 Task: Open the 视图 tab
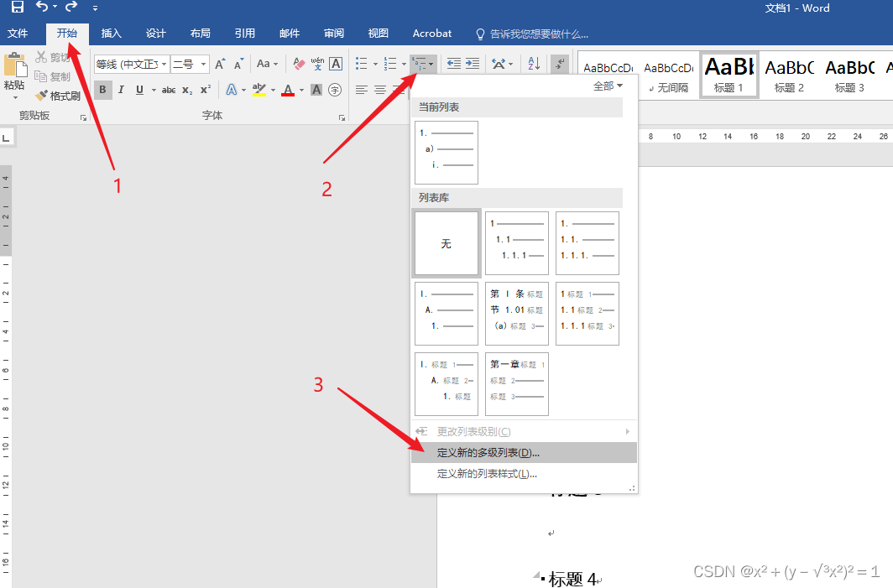[x=379, y=34]
